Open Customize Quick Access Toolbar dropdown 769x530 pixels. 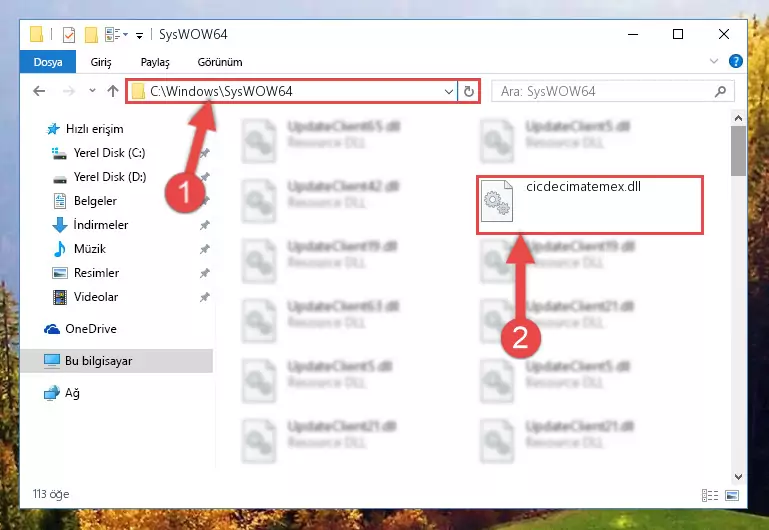(140, 35)
